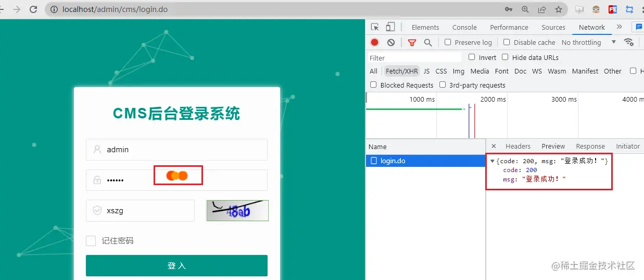Open the Headers tab

tap(518, 147)
